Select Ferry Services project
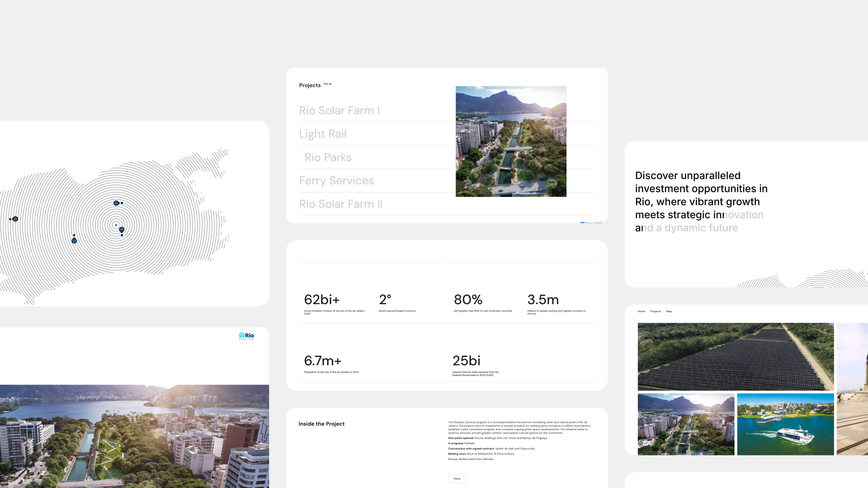The height and width of the screenshot is (488, 868). [336, 181]
